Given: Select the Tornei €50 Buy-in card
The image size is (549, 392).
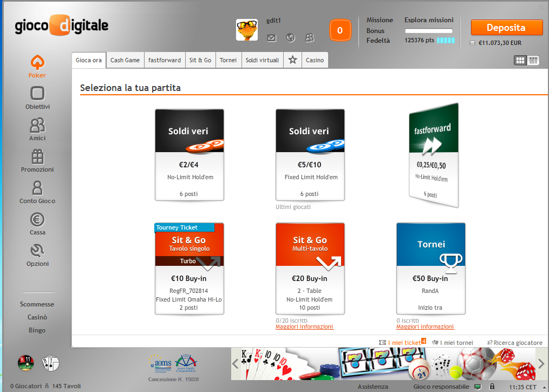Looking at the screenshot, I should point(431,269).
